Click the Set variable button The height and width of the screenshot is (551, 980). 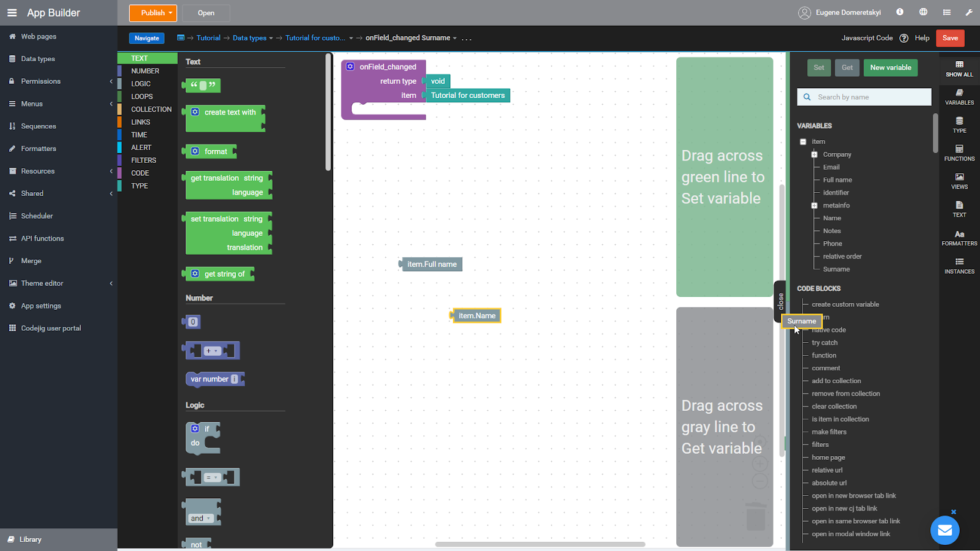click(x=819, y=67)
